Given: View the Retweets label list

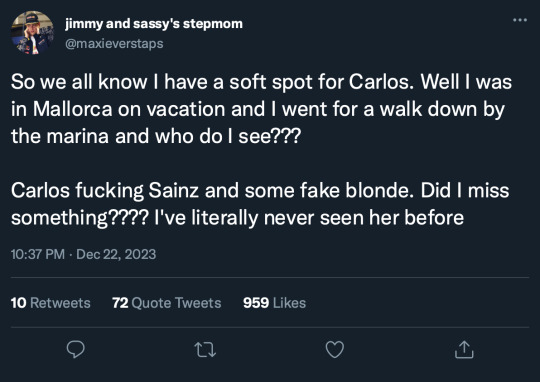Looking at the screenshot, I should (x=60, y=303).
